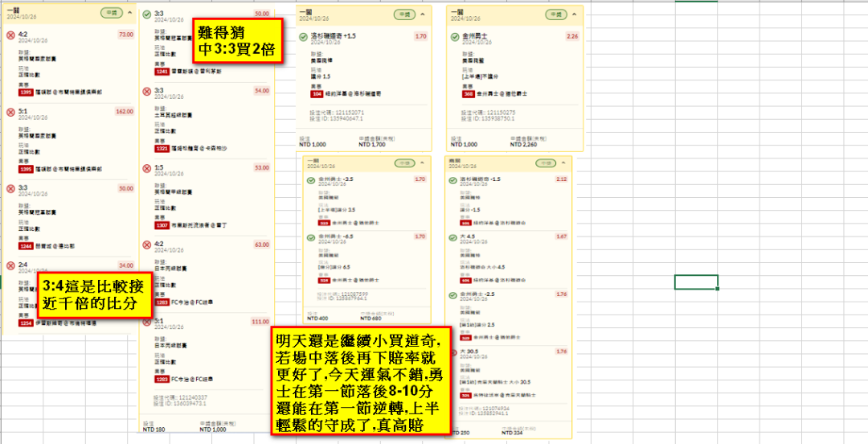Click the green check icon next to 3:3 50.00
Screen dimensions: 868x444
pyautogui.click(x=147, y=14)
